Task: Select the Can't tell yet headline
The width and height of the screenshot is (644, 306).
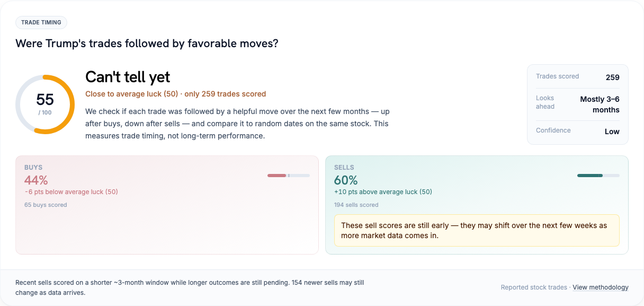Action: tap(128, 77)
